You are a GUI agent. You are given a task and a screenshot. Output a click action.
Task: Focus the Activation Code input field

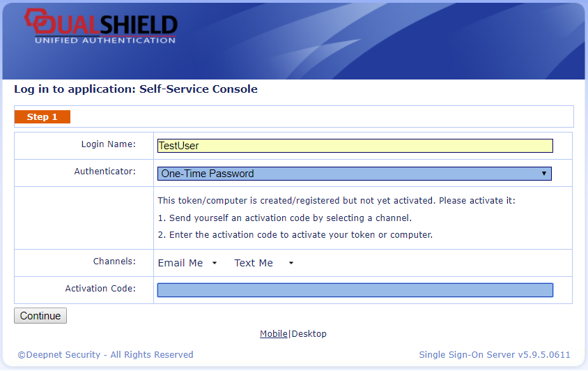355,290
